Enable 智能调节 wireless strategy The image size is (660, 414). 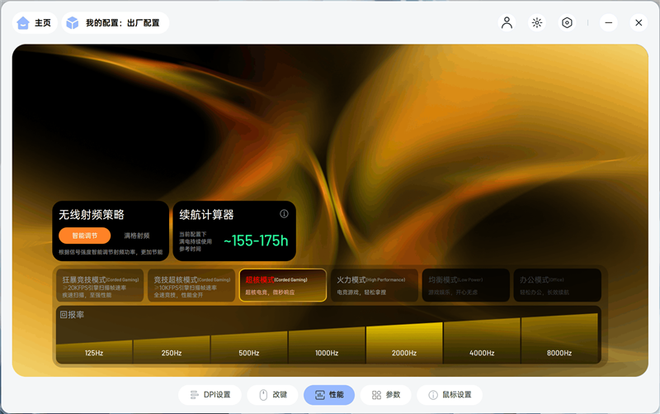[x=84, y=236]
